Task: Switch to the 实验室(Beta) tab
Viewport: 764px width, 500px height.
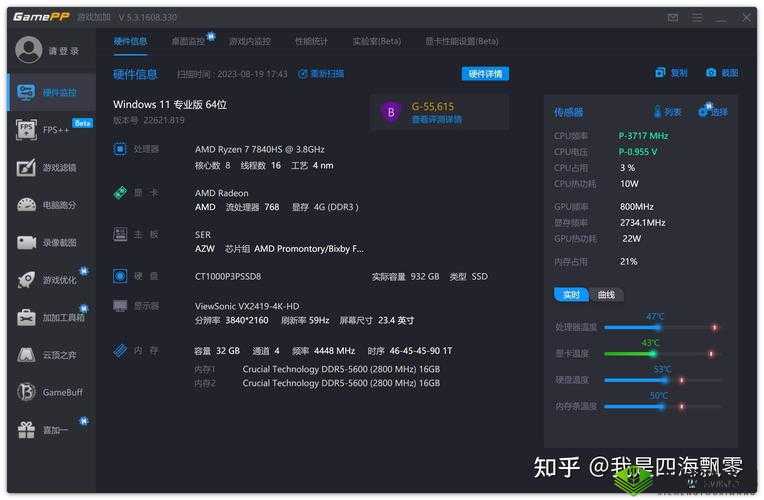Action: [x=377, y=41]
